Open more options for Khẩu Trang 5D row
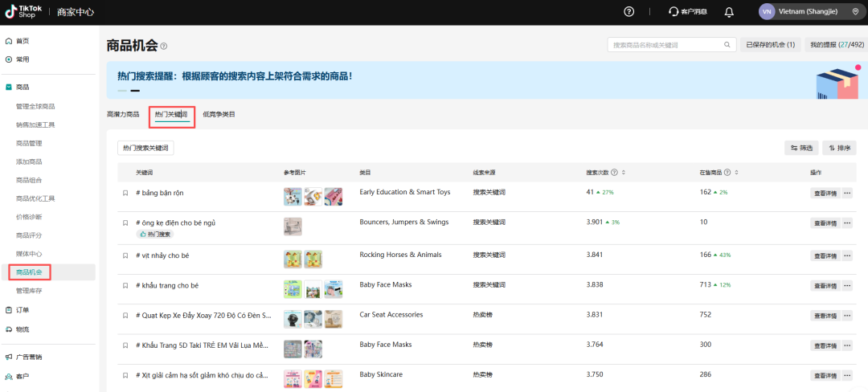868x392 pixels. click(847, 345)
